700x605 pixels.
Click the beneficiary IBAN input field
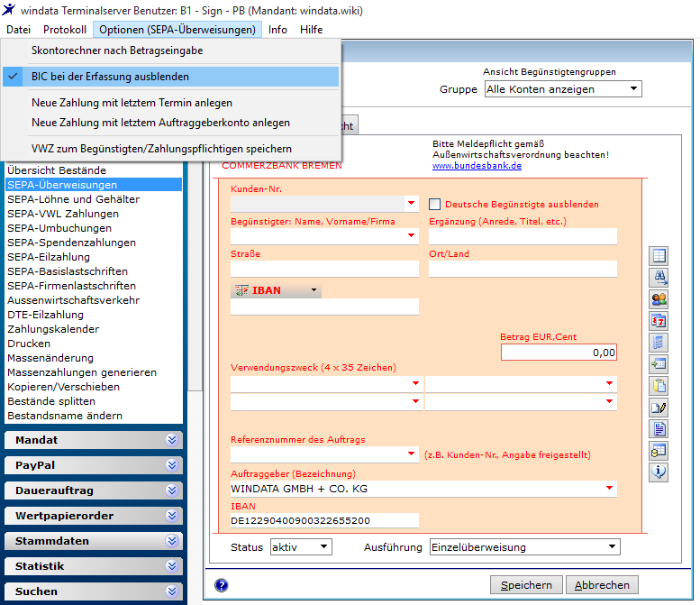point(324,307)
